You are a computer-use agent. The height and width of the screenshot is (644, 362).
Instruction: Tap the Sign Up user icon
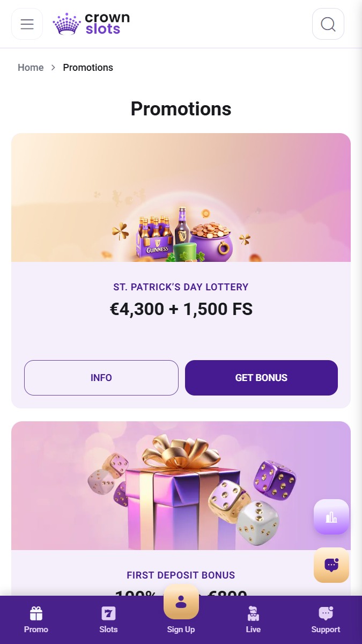tap(181, 602)
